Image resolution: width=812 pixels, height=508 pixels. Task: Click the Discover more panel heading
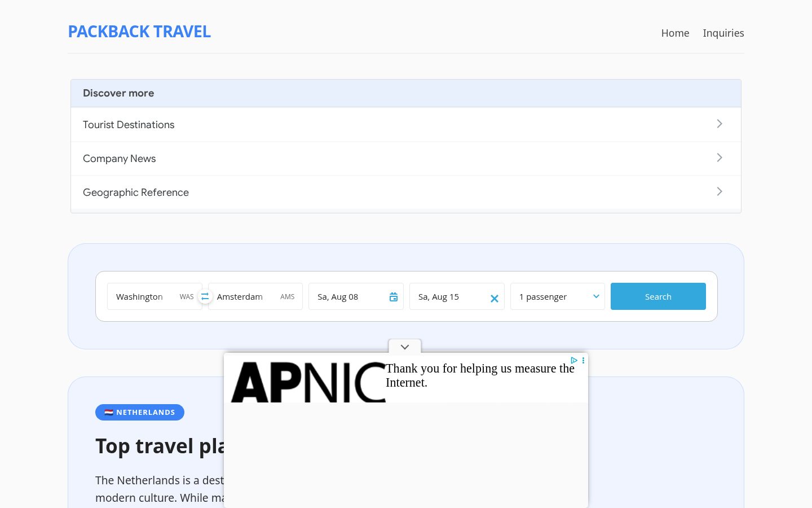(118, 93)
